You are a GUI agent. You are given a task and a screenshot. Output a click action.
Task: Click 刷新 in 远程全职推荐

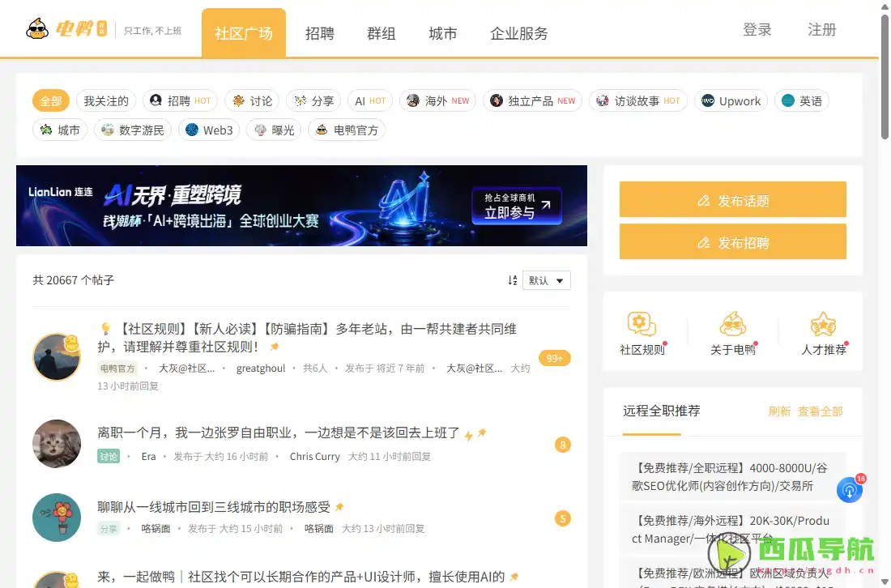pyautogui.click(x=779, y=411)
